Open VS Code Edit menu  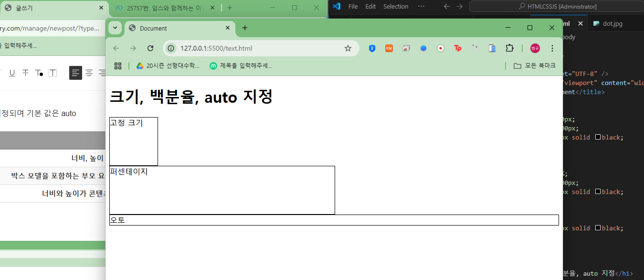point(370,6)
